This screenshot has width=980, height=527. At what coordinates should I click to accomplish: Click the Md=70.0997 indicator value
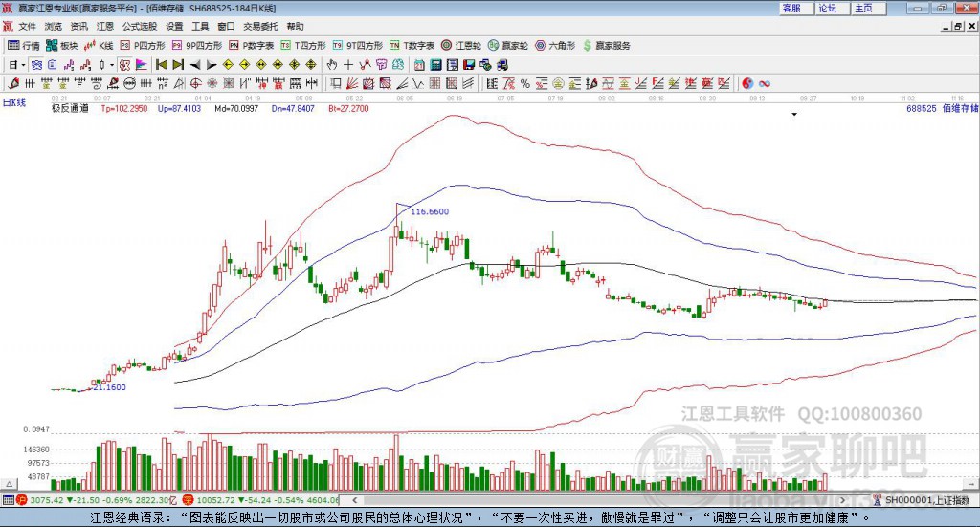(x=236, y=108)
